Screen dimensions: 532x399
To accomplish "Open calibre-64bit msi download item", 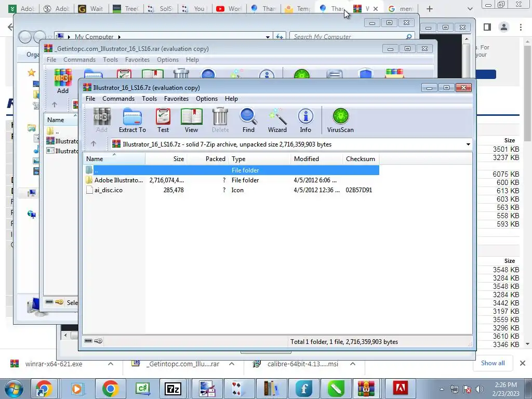I will coord(303,364).
